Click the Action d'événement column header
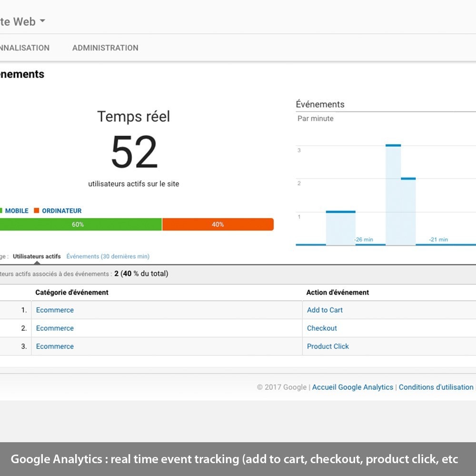476x476 pixels. 337,292
